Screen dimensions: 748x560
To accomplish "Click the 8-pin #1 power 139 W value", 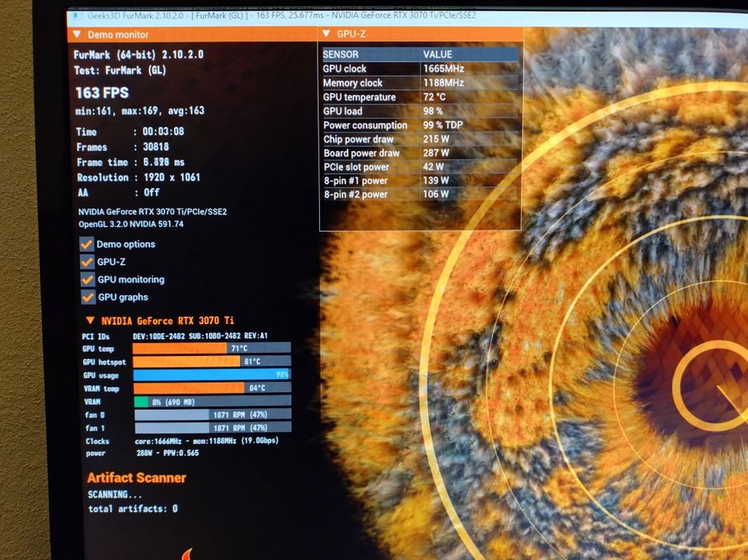I will click(436, 180).
